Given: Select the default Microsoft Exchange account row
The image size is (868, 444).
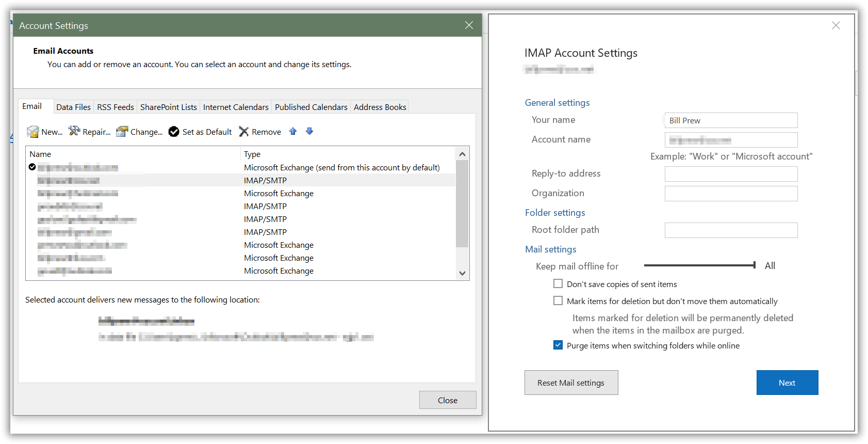Looking at the screenshot, I should click(241, 167).
